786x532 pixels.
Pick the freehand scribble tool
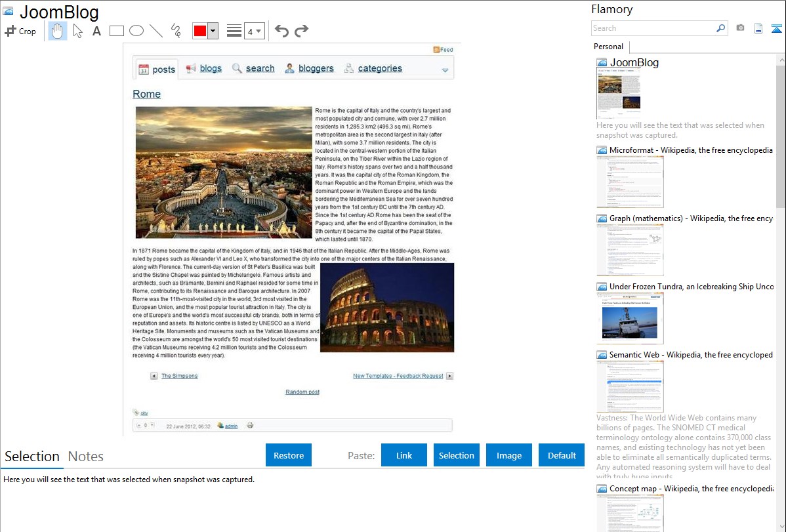(x=176, y=31)
